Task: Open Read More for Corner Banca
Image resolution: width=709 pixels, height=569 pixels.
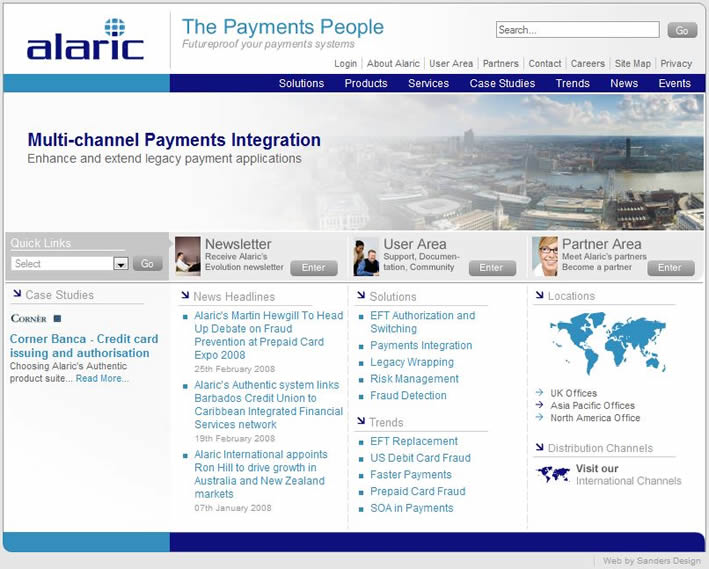Action: pos(102,379)
